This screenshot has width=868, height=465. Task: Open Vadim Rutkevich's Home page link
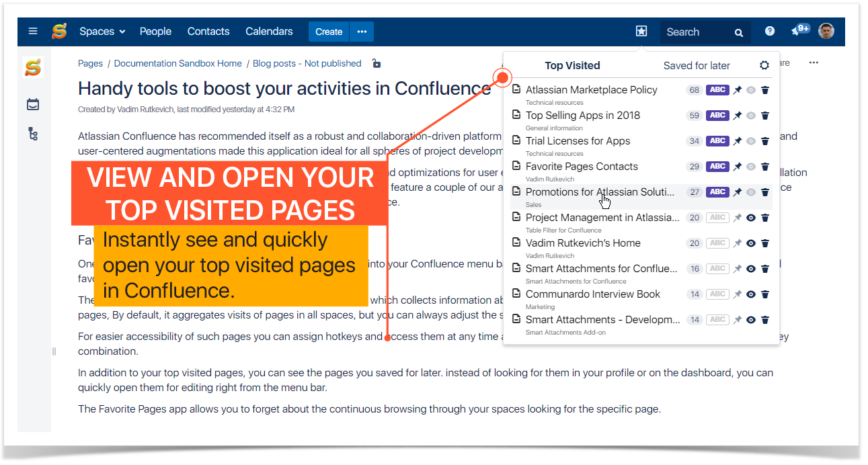[583, 243]
